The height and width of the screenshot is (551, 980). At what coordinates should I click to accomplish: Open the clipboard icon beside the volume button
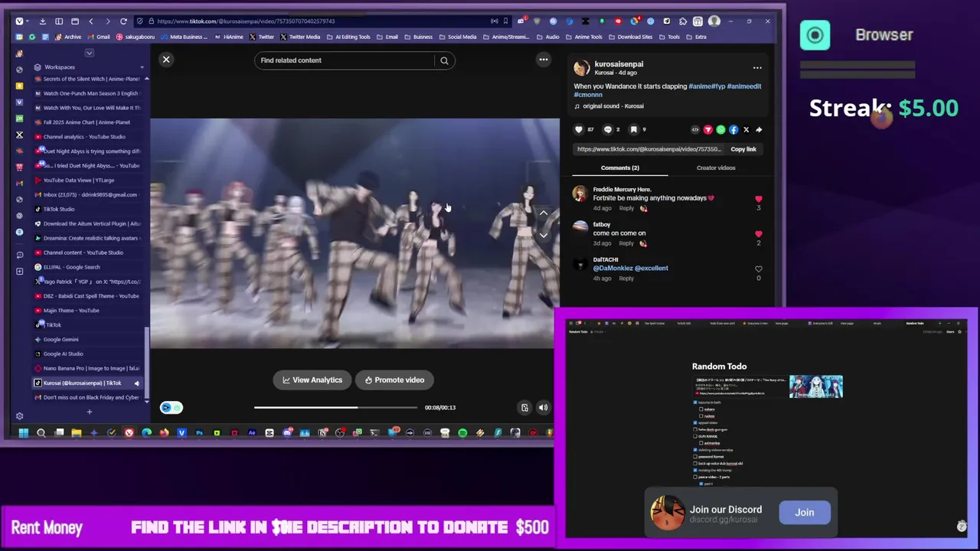(524, 408)
